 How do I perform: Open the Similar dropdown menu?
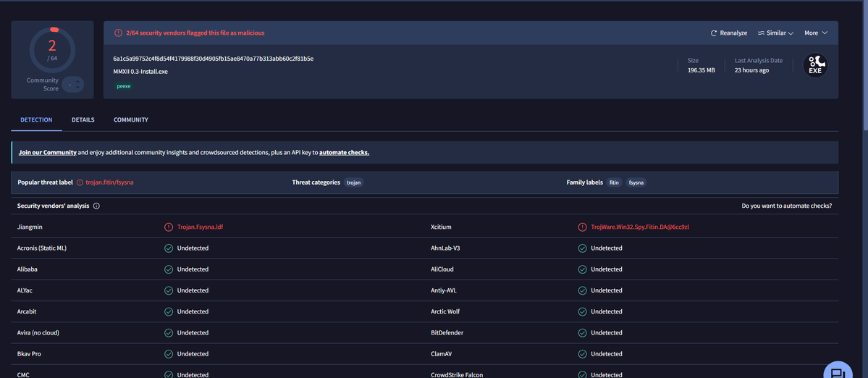coord(775,33)
